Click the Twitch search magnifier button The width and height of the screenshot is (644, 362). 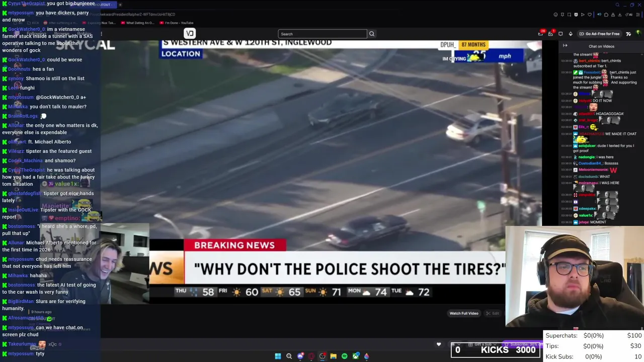[x=372, y=34]
